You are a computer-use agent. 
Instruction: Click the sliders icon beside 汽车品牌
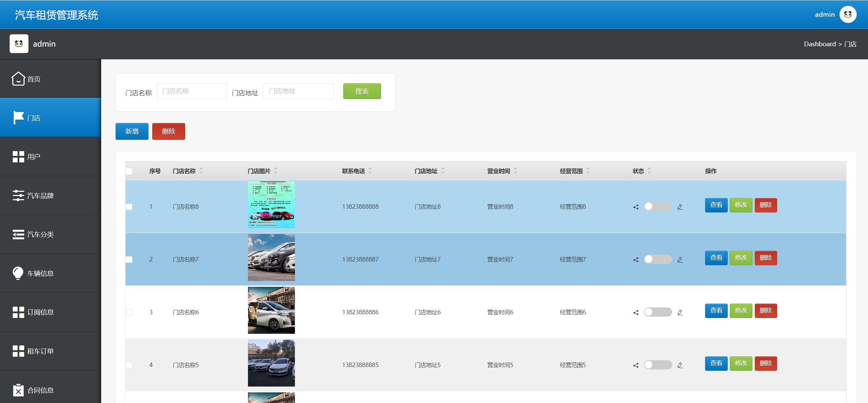pyautogui.click(x=19, y=195)
